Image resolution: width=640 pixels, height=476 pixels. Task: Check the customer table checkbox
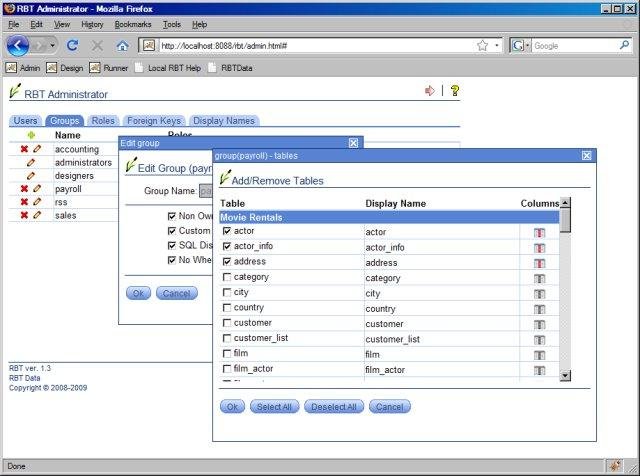click(227, 323)
